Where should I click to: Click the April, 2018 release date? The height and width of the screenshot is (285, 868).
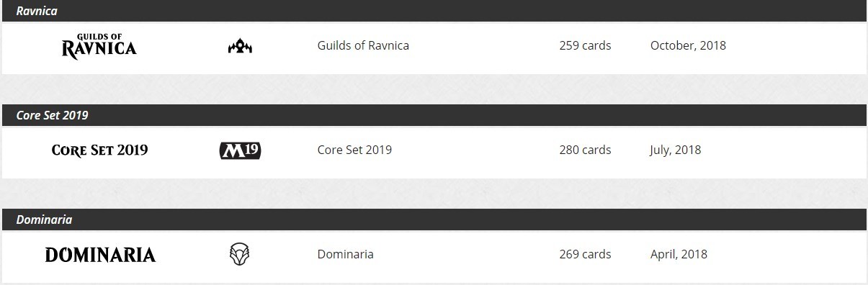pyautogui.click(x=679, y=254)
